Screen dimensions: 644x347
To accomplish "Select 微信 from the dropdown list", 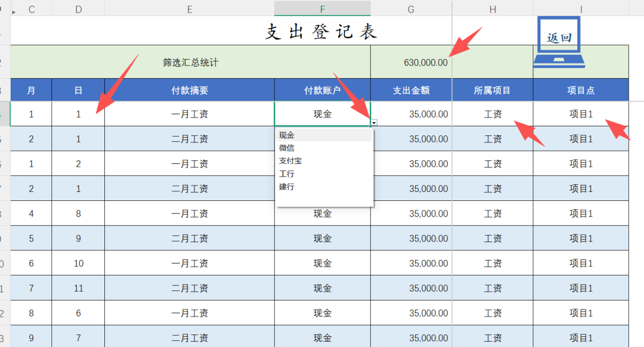I will 287,148.
